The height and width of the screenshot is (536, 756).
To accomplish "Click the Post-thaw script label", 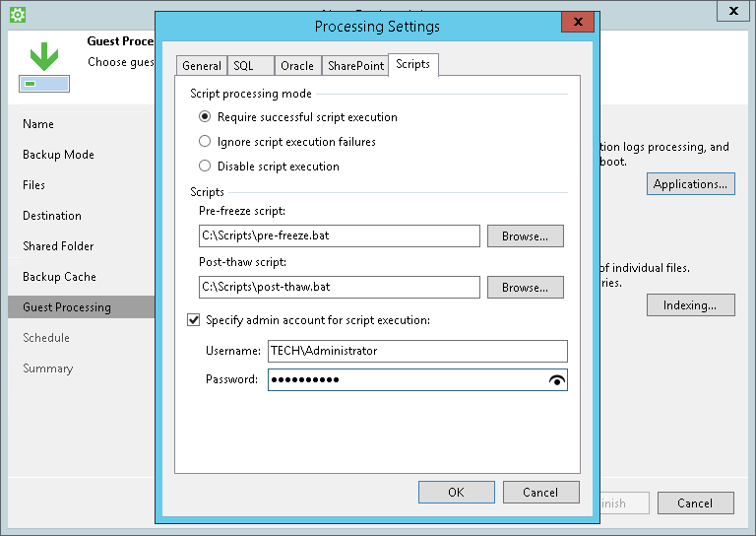I will pos(242,262).
